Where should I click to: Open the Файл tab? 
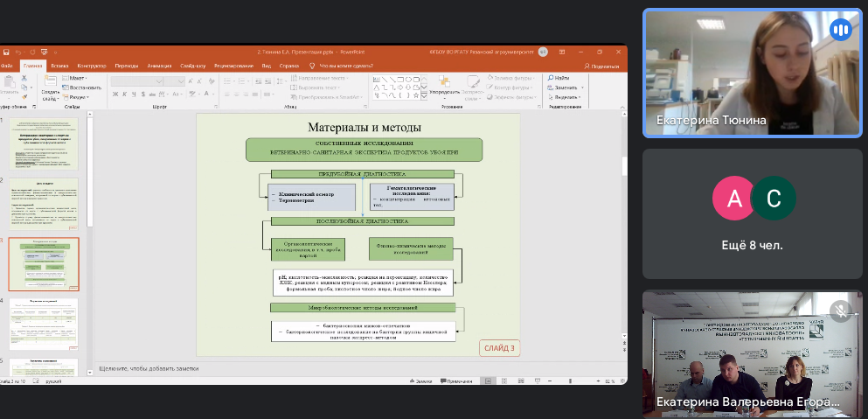pos(5,66)
